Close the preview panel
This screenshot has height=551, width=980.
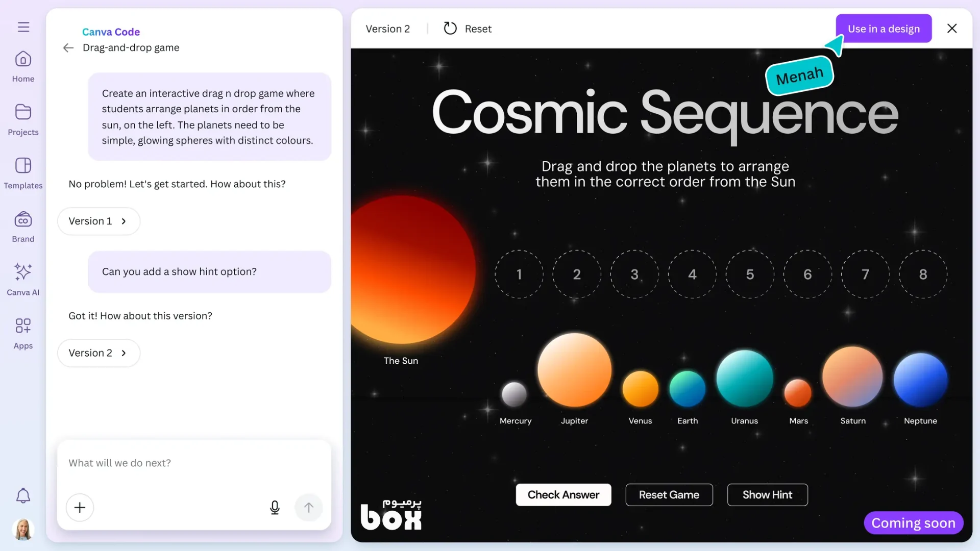pos(952,29)
